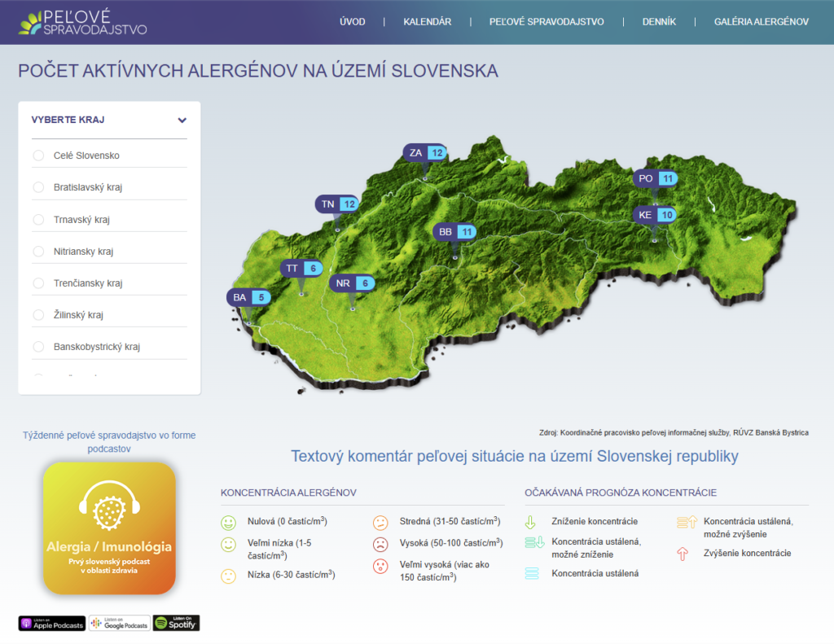Viewport: 834px width, 644px height.
Task: Select the ZA region marker on map
Action: pyautogui.click(x=425, y=152)
